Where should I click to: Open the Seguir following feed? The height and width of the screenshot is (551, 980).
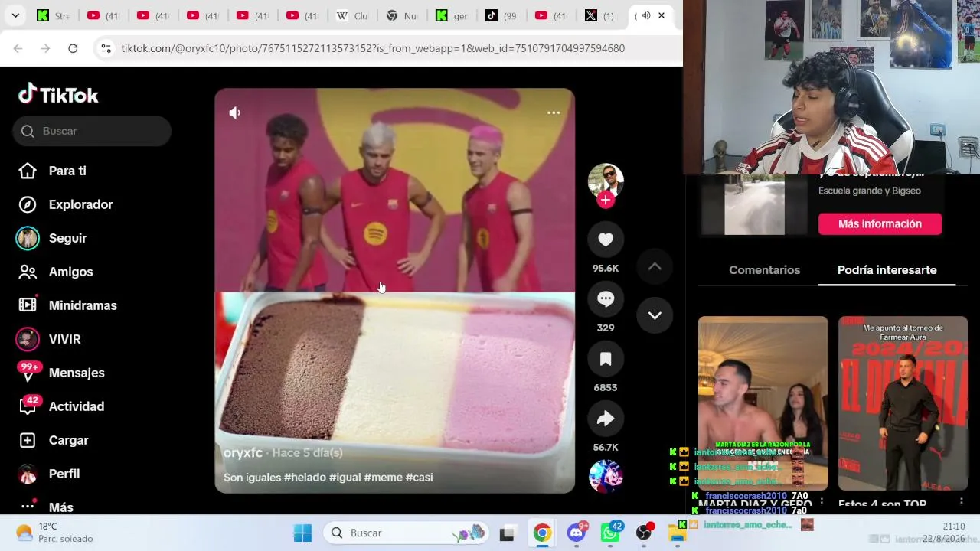click(x=52, y=238)
